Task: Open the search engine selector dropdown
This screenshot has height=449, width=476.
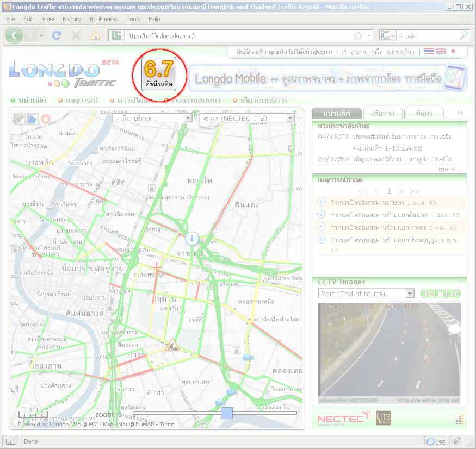Action: pyautogui.click(x=393, y=35)
